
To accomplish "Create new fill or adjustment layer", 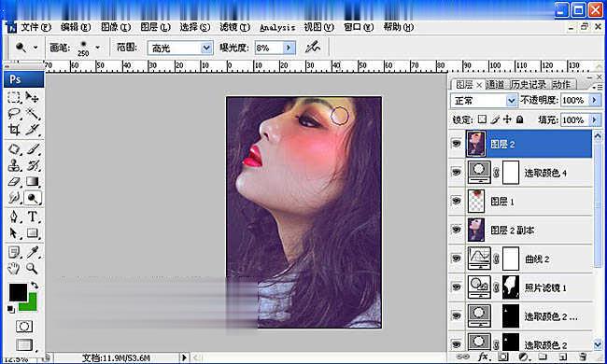I will pyautogui.click(x=523, y=357).
